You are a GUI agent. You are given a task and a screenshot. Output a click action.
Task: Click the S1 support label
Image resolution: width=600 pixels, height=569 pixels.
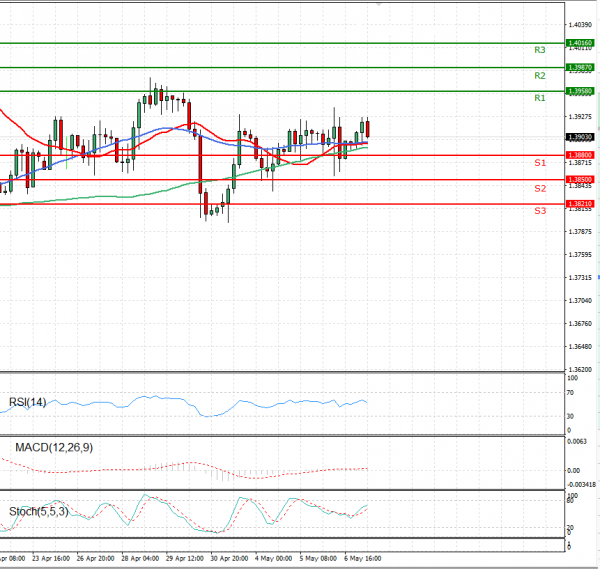540,163
